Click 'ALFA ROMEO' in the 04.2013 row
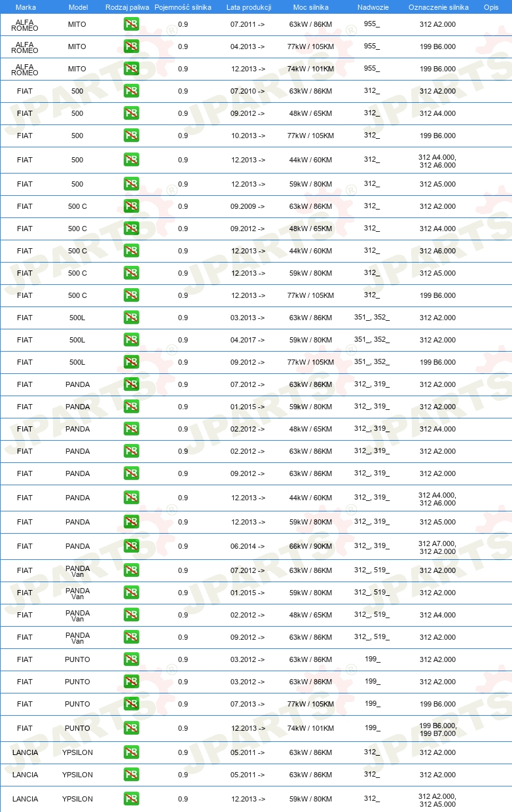This screenshot has height=812, width=512. [x=25, y=46]
